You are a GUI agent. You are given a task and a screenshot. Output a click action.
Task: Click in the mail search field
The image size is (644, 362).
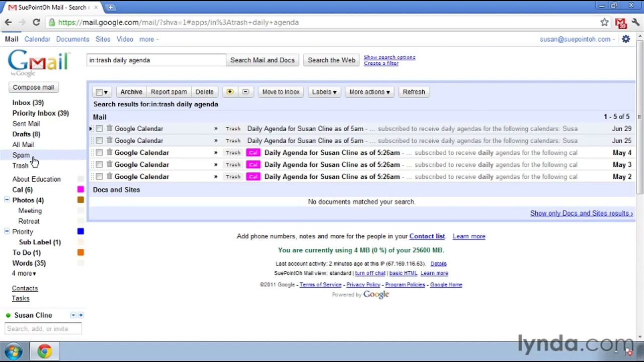click(156, 60)
